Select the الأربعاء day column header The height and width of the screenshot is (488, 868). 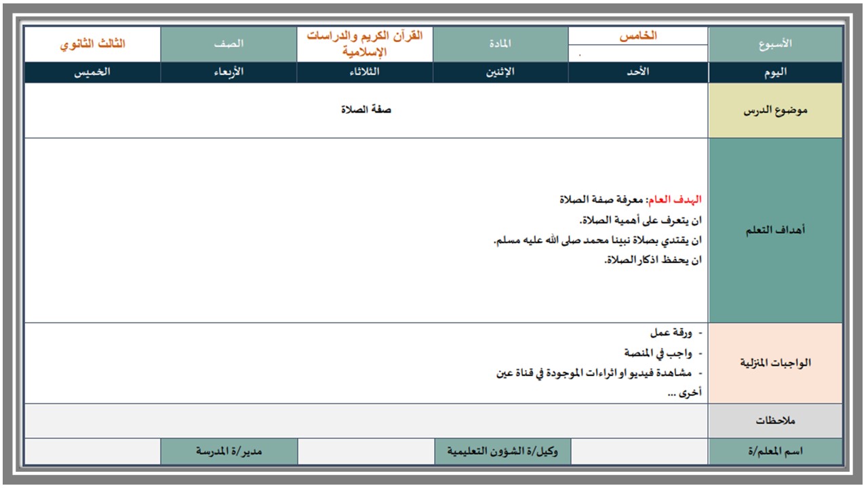[229, 73]
